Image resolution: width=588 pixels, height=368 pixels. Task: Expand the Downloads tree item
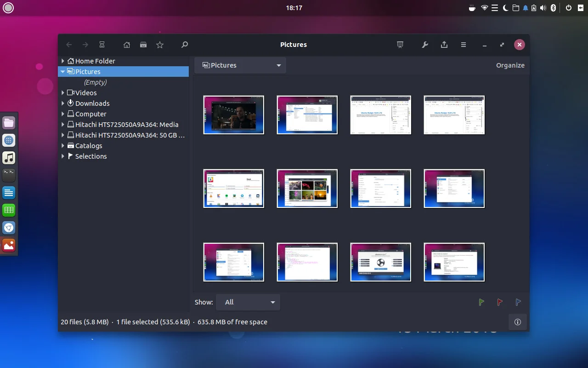coord(63,103)
